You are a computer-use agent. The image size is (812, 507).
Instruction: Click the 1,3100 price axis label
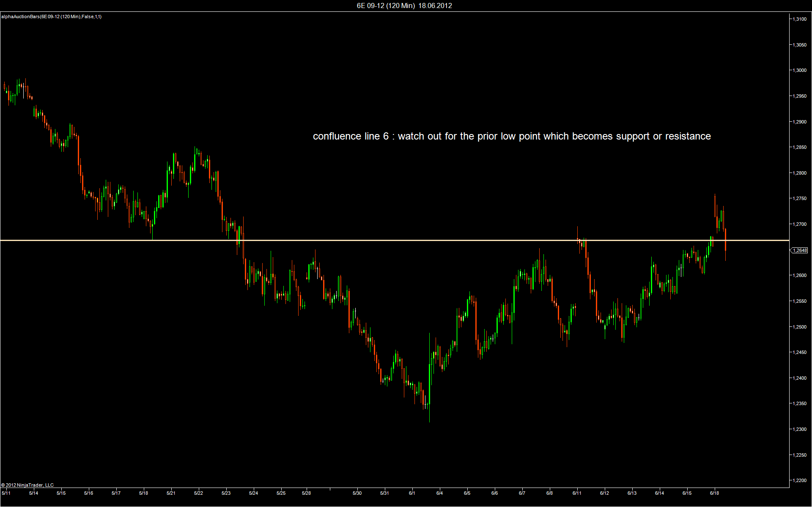click(x=799, y=19)
